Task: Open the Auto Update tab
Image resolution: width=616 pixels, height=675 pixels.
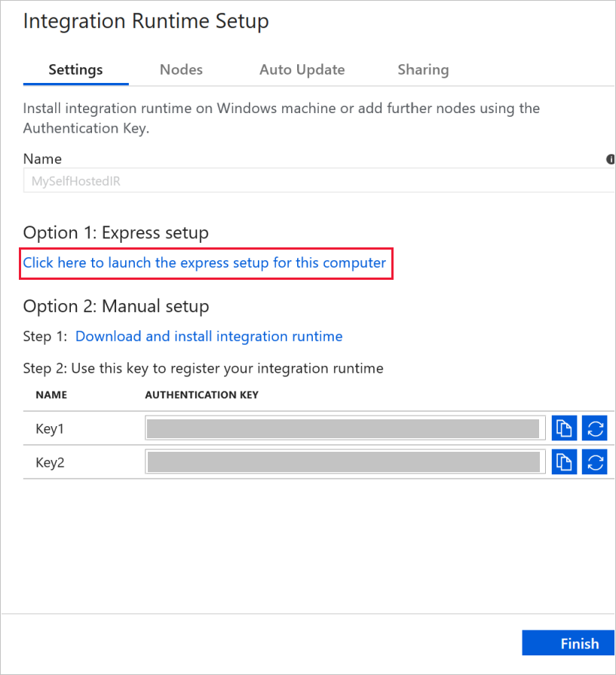Action: [302, 69]
